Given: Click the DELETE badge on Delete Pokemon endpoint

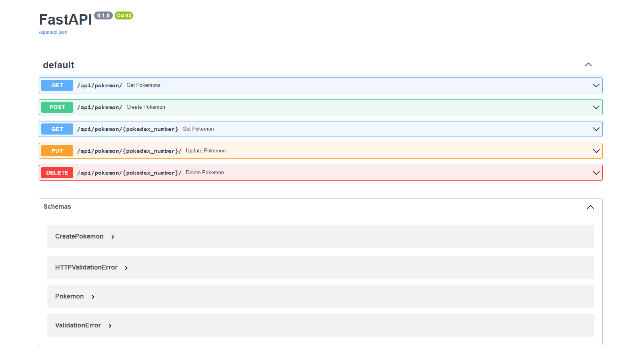Looking at the screenshot, I should [57, 172].
